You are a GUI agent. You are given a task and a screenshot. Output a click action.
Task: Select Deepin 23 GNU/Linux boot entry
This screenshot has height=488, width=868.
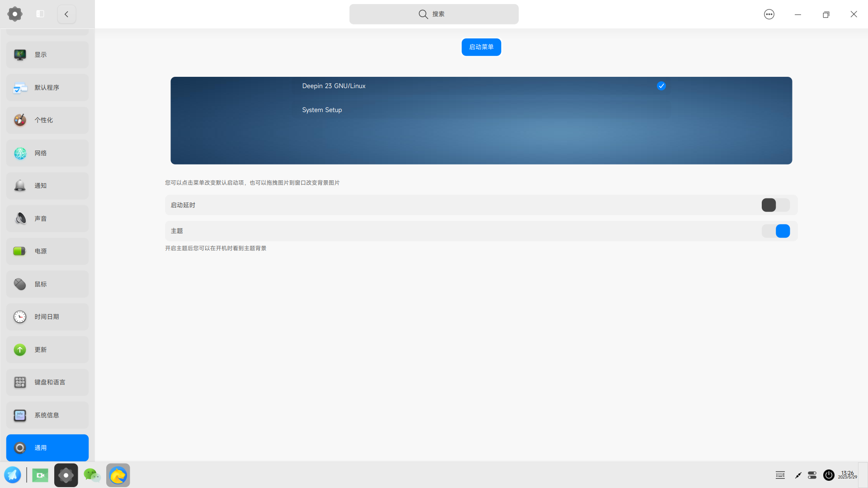pos(334,86)
